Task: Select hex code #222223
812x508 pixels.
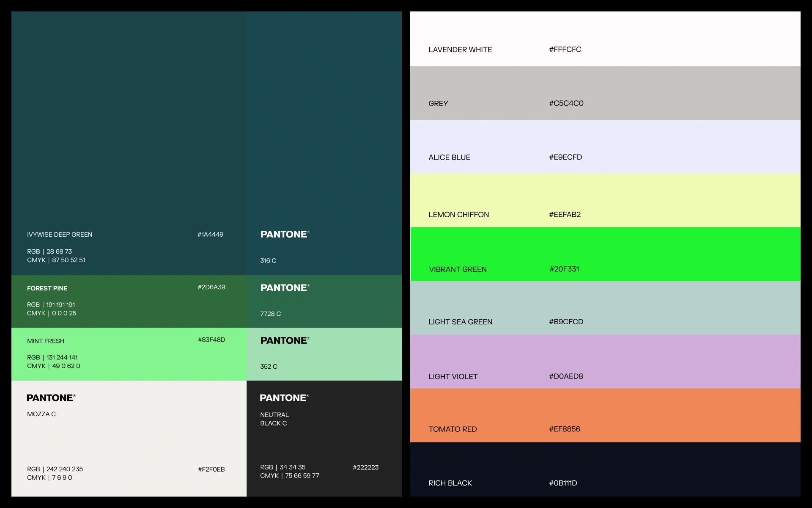Action: click(366, 467)
